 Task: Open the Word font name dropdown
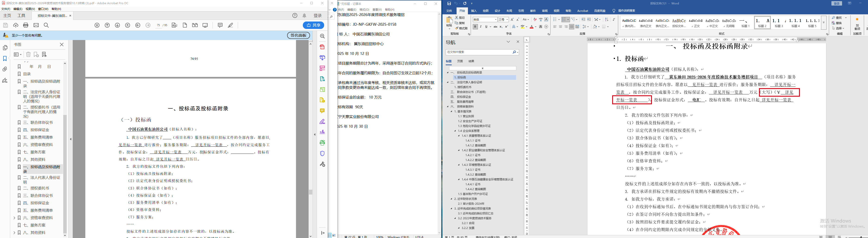496,19
